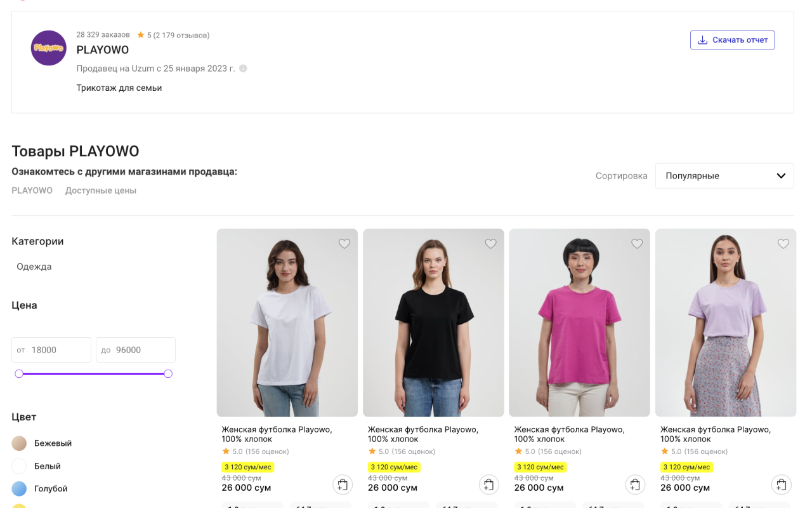
Task: Open the Популярные sorting dropdown
Action: [724, 176]
